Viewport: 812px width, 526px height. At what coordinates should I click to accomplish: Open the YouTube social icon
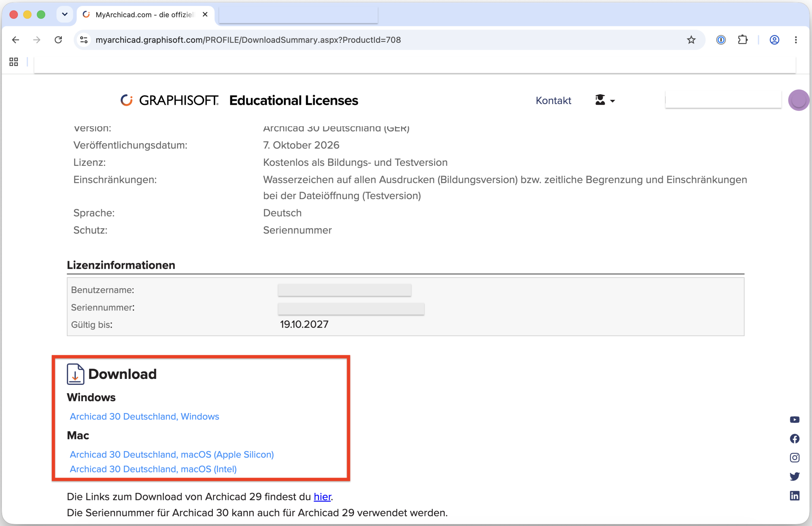pyautogui.click(x=794, y=419)
